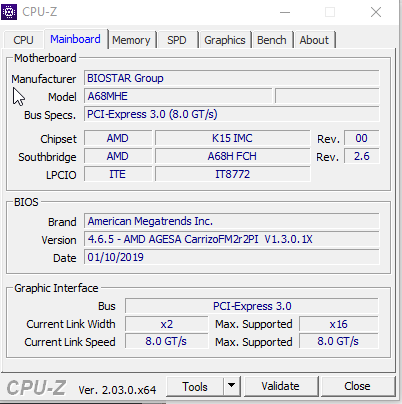Click the Tools button
This screenshot has height=404, width=402.
195,387
